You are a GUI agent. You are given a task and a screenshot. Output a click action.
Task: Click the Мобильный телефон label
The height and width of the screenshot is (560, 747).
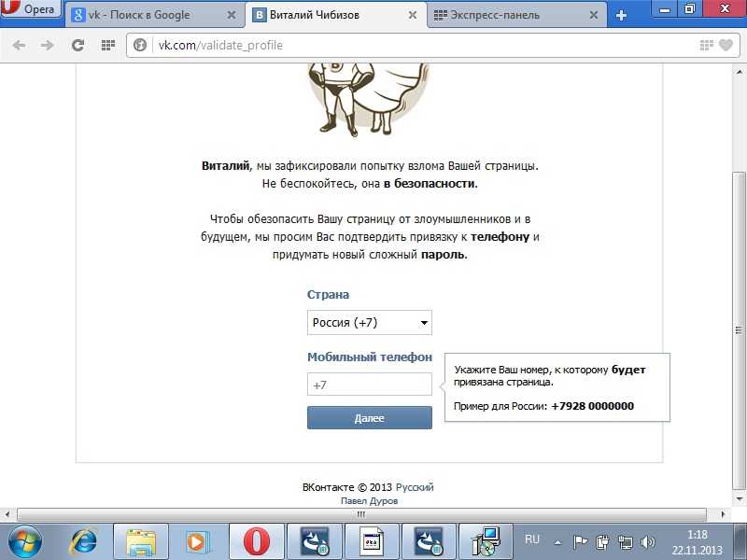370,357
